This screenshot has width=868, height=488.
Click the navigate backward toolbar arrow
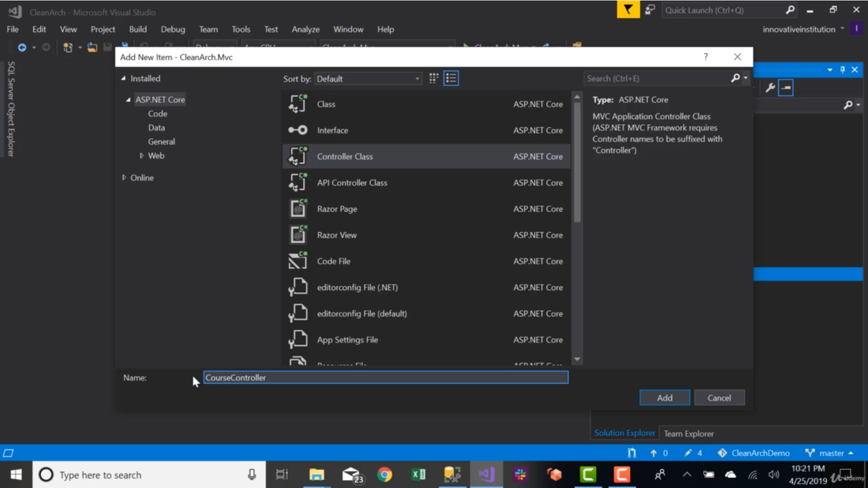[x=22, y=47]
